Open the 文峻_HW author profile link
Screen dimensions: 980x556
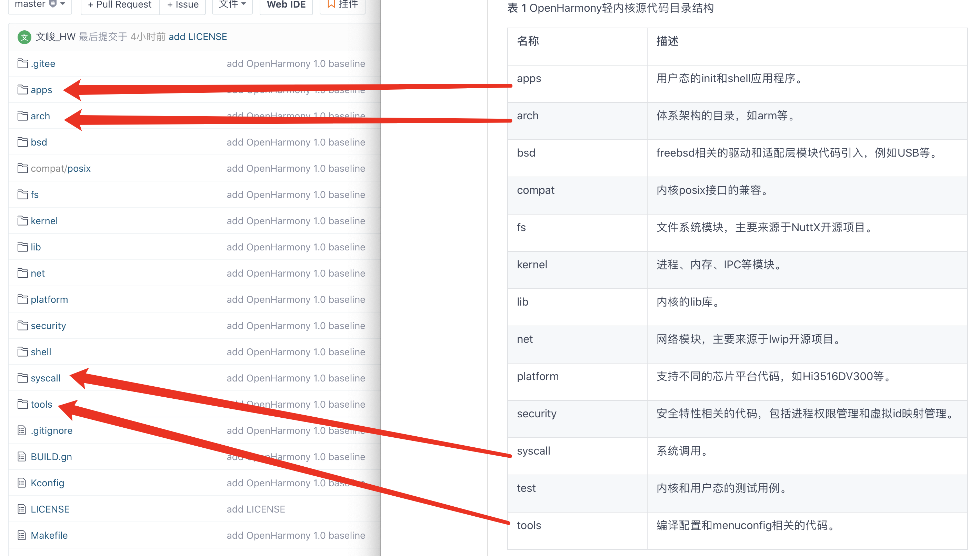56,37
